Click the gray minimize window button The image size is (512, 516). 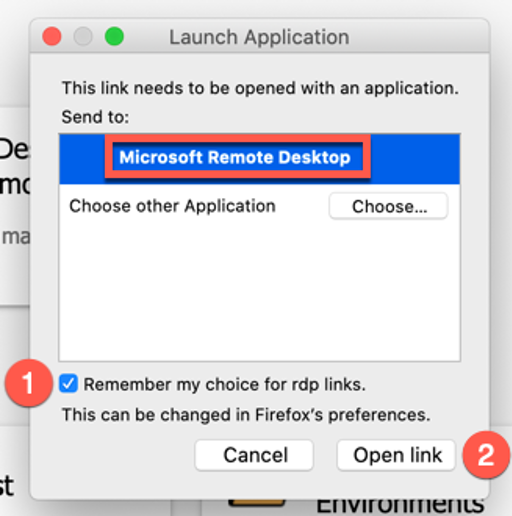pos(83,36)
